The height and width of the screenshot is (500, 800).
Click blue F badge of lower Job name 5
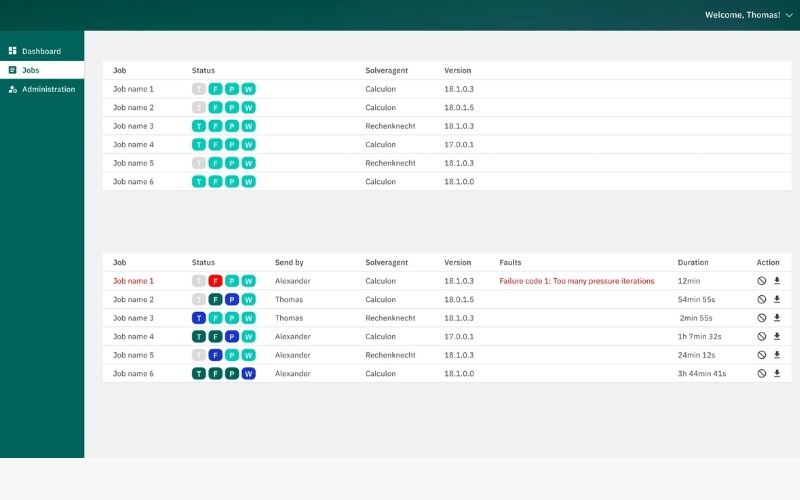coord(215,355)
